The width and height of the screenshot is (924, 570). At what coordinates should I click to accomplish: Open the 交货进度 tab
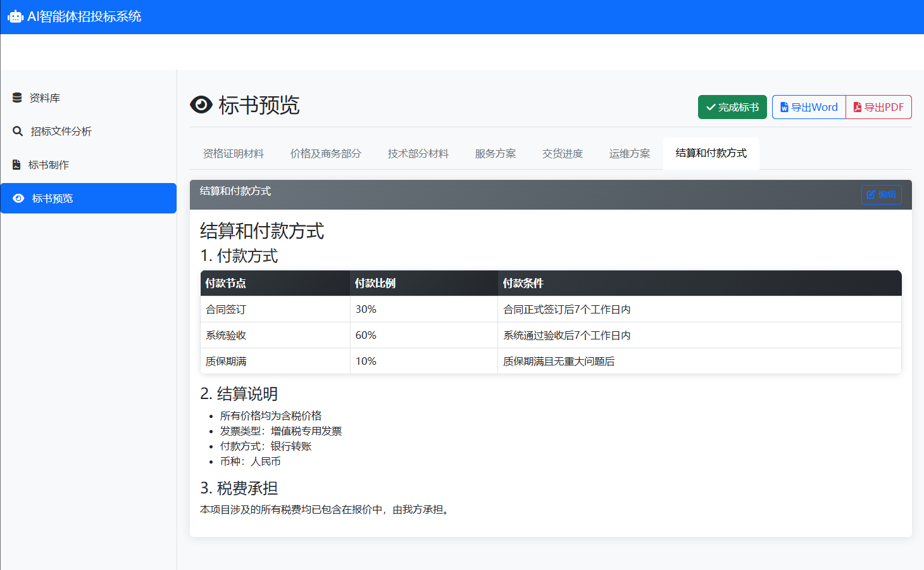562,153
